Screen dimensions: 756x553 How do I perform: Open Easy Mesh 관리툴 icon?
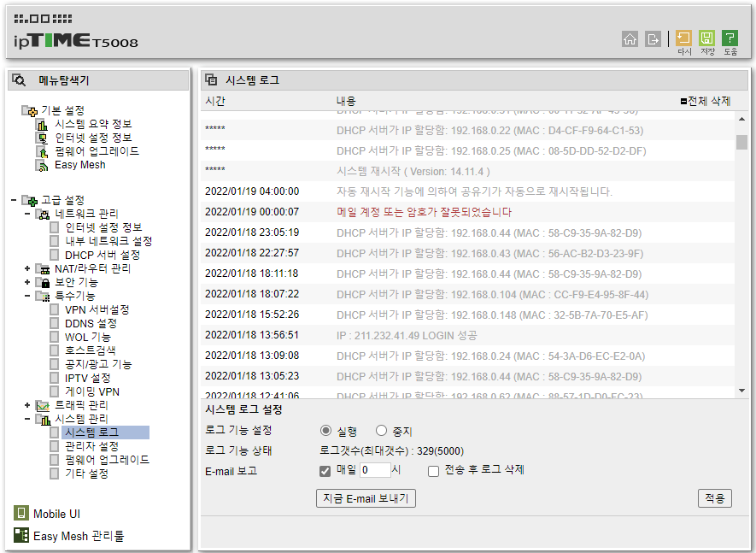21,535
